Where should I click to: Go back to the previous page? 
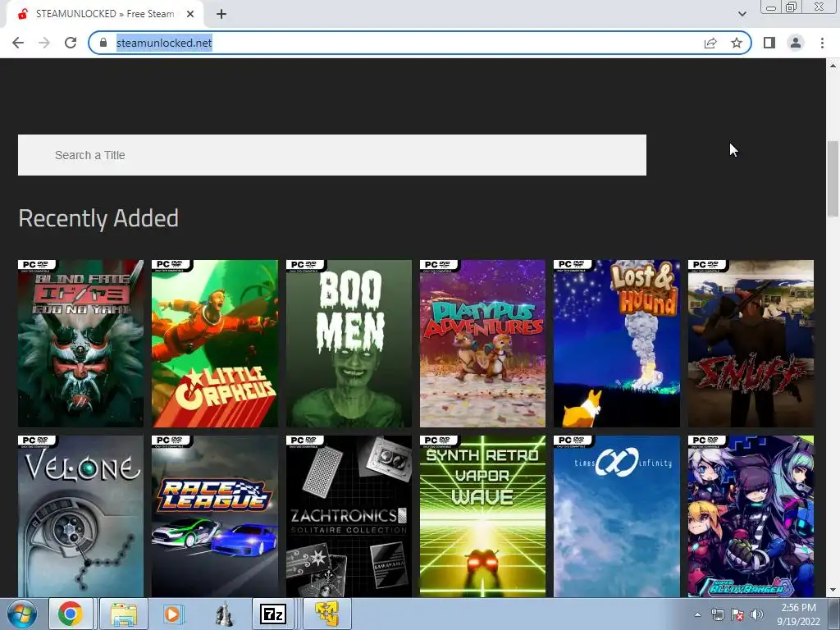point(18,43)
